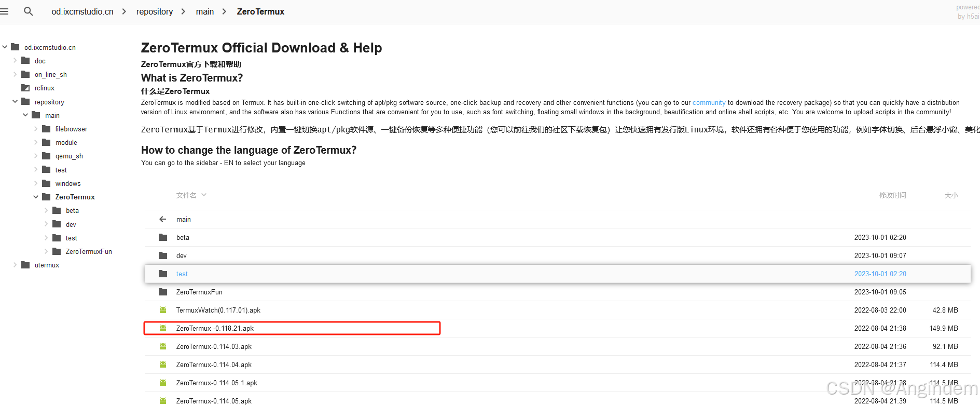Screen dimensions: 980x405
Task: Collapse the repository tree node
Action: pyautogui.click(x=15, y=101)
